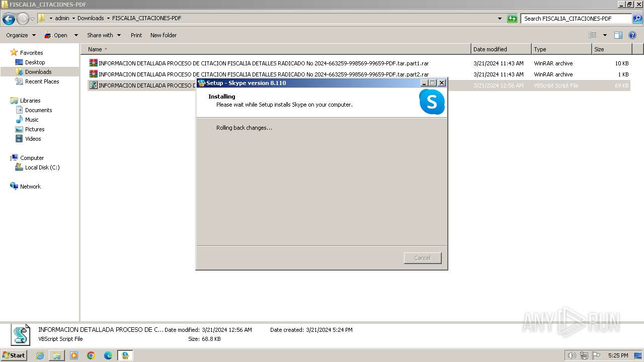The width and height of the screenshot is (644, 362).
Task: Click the Action Center flag tray icon
Action: point(596,355)
